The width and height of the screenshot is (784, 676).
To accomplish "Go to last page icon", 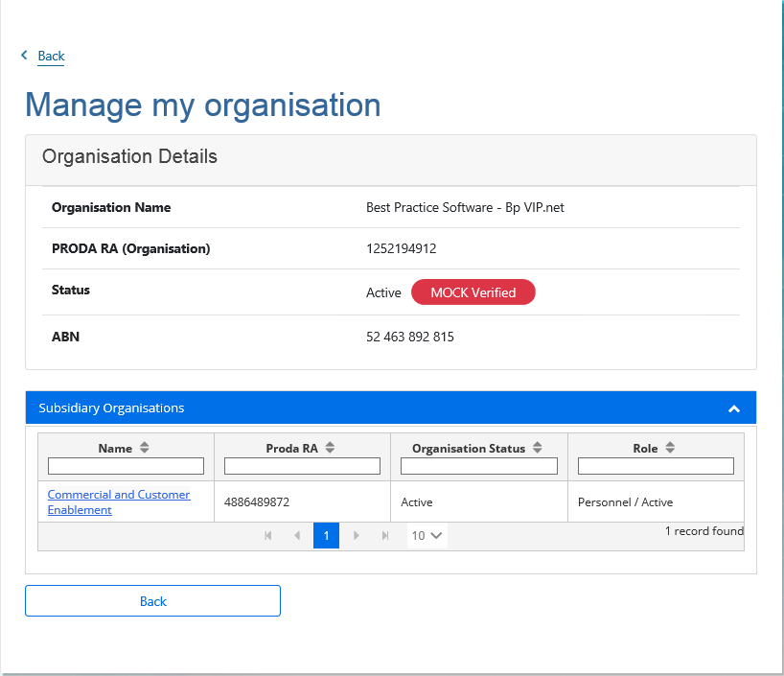I will coord(385,535).
